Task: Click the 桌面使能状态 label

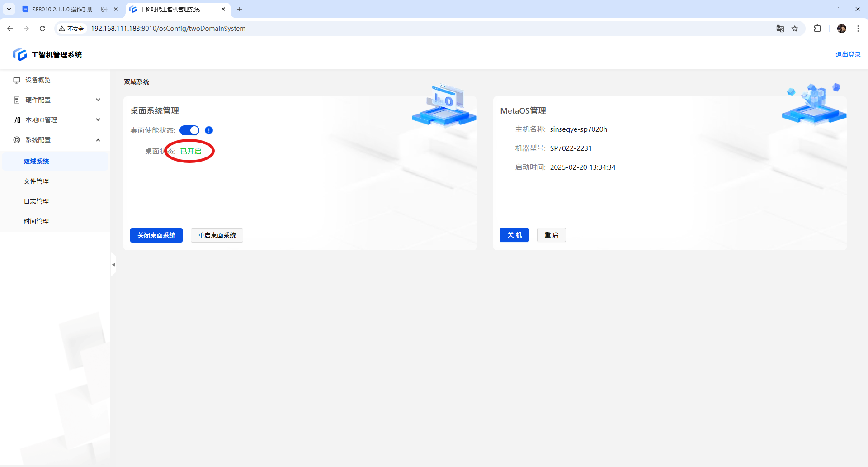Action: [x=153, y=130]
